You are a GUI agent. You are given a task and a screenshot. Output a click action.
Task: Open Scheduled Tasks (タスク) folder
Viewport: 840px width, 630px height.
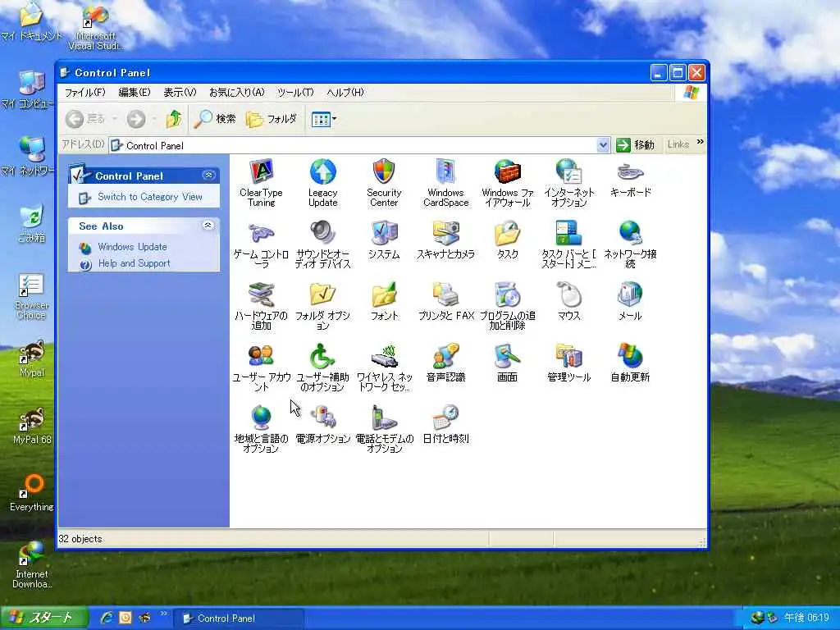tap(507, 240)
